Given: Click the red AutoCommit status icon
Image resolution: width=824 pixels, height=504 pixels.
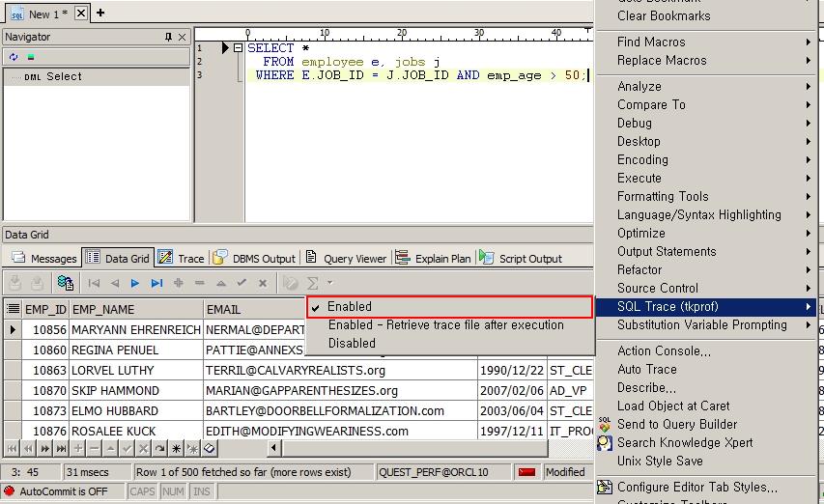Looking at the screenshot, I should (10, 491).
